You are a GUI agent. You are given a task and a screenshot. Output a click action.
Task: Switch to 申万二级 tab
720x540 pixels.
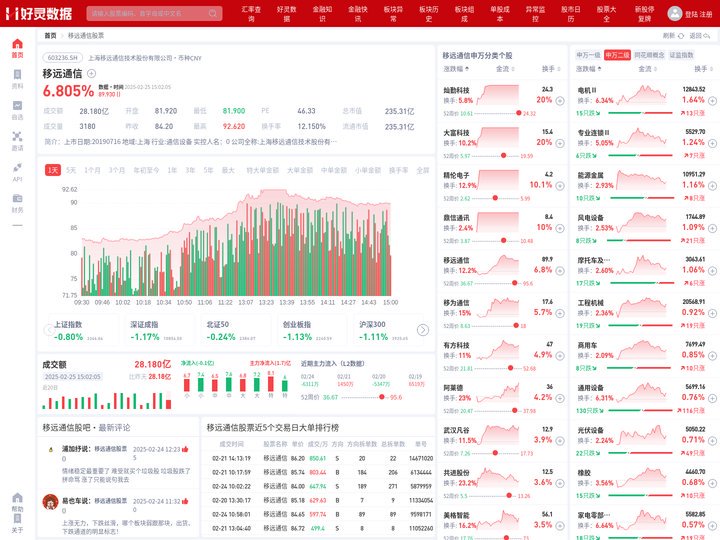[617, 55]
